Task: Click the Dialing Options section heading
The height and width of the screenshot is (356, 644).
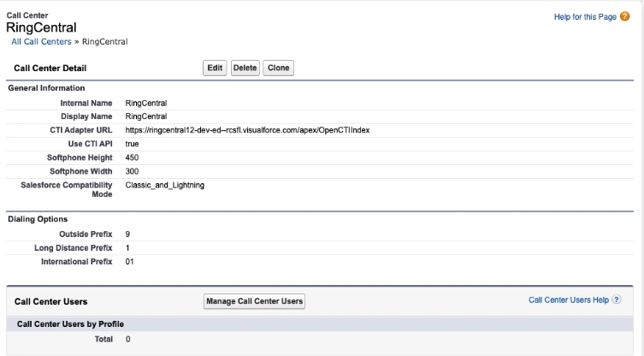Action: pos(38,219)
